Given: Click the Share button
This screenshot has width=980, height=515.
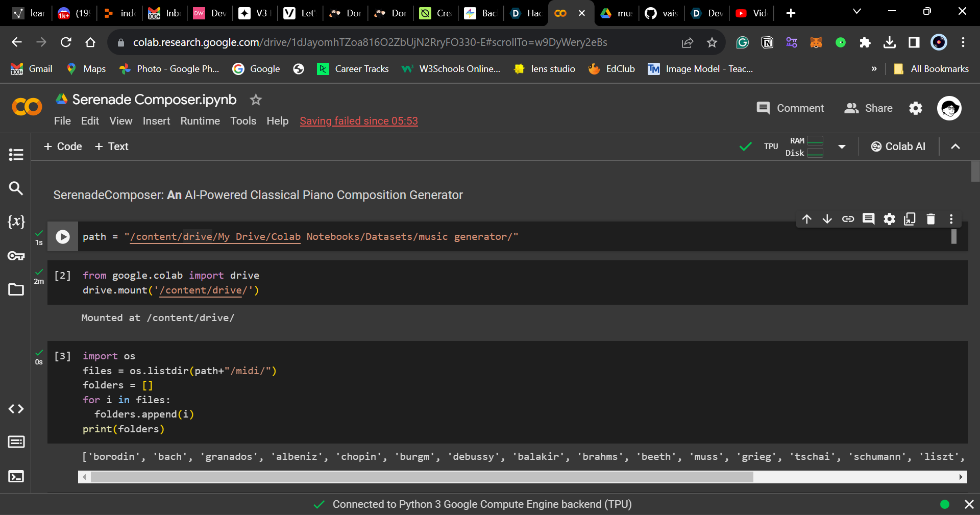Looking at the screenshot, I should tap(868, 108).
